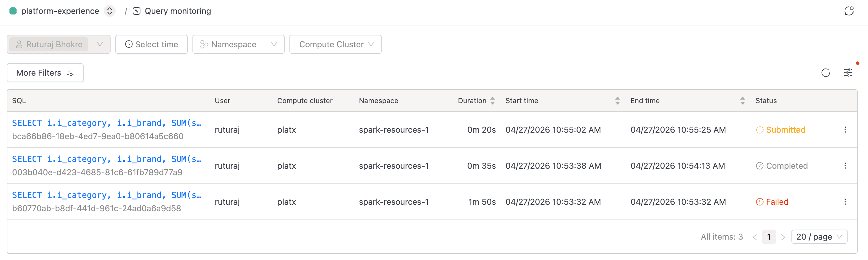The height and width of the screenshot is (260, 868).
Task: Open actions menu for the Submitted query
Action: (845, 130)
